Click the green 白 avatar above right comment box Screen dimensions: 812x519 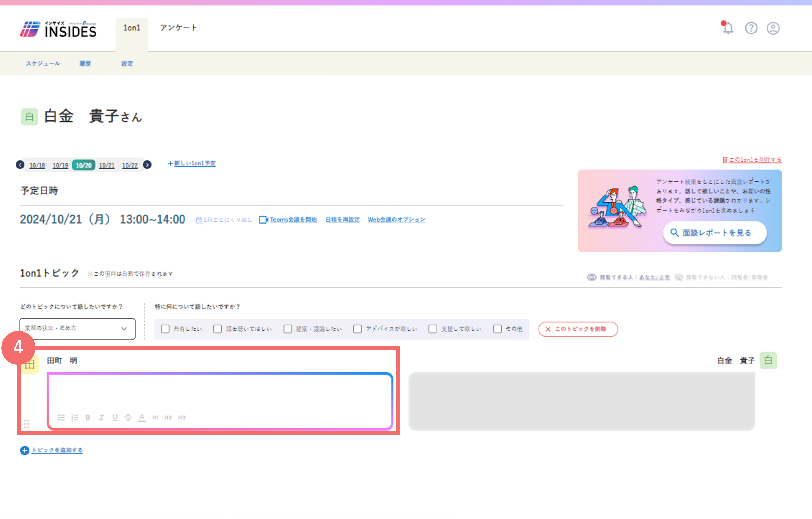click(768, 360)
